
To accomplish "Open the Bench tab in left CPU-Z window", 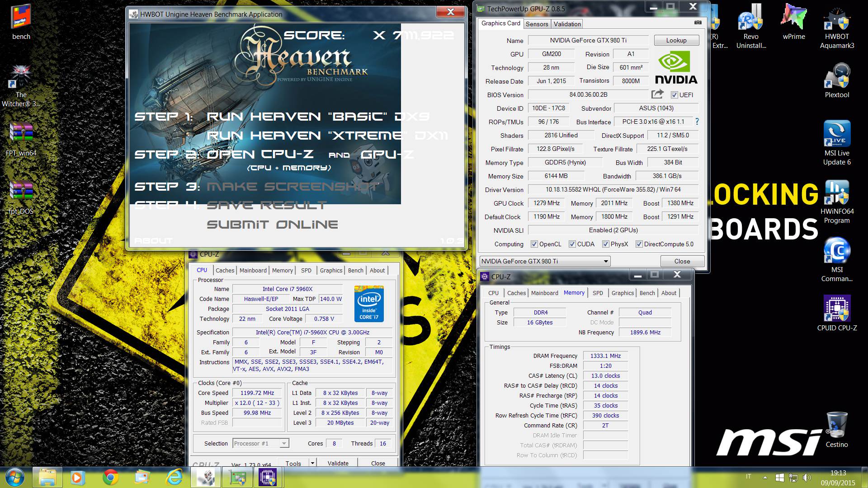I will click(x=355, y=270).
